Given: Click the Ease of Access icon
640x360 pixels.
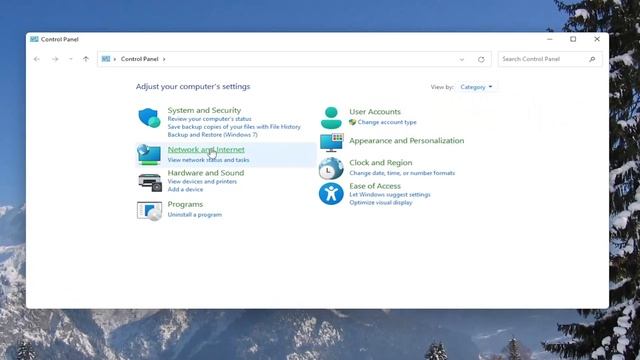Looking at the screenshot, I should coord(331,193).
